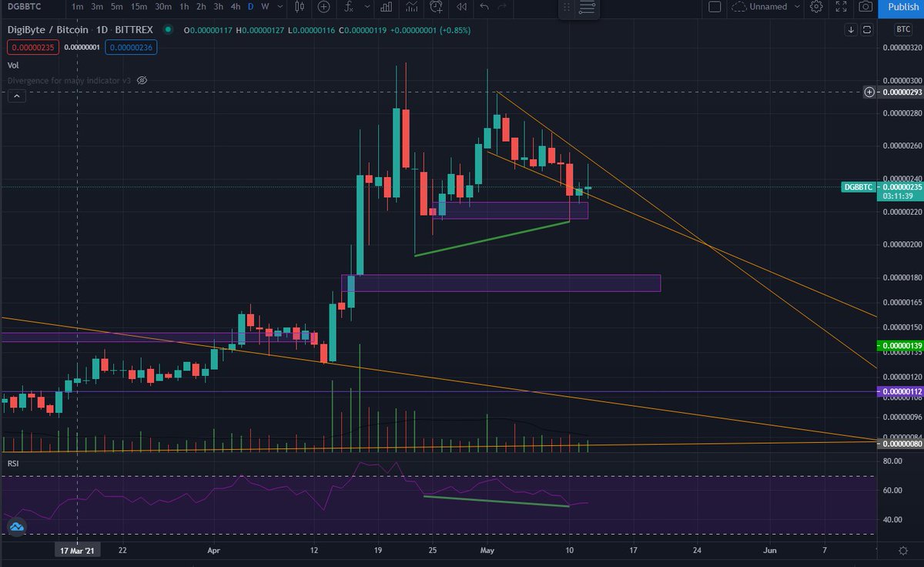The width and height of the screenshot is (924, 567).
Task: Create an alert with the alarm clock icon
Action: 437,7
